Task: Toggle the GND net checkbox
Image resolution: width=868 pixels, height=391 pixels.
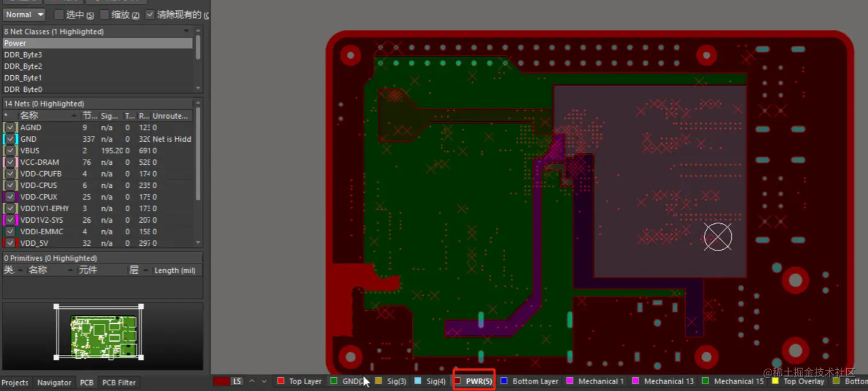Action: tap(10, 139)
